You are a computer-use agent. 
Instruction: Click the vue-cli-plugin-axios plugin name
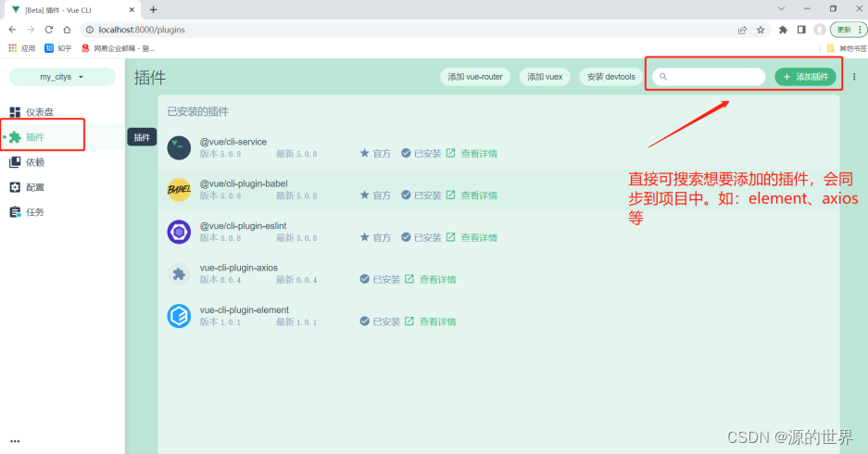tap(239, 268)
